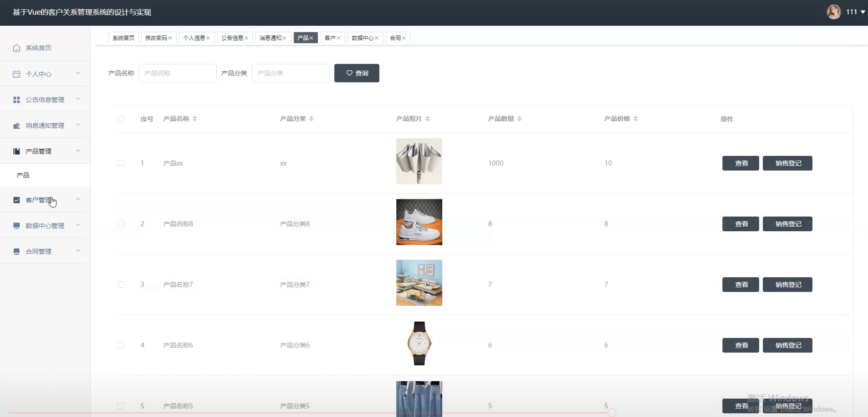Click sort arrows on 产品分类 column
The height and width of the screenshot is (417, 868).
[311, 119]
